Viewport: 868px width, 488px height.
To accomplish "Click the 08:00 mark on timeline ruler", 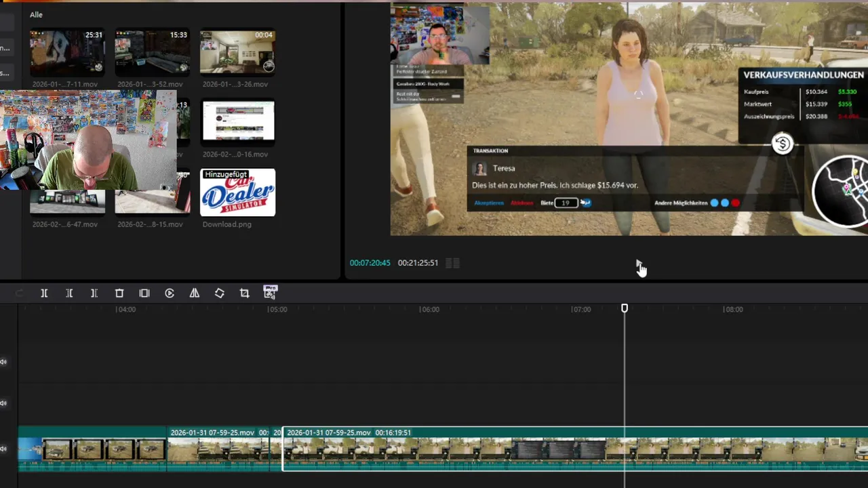I will 733,310.
